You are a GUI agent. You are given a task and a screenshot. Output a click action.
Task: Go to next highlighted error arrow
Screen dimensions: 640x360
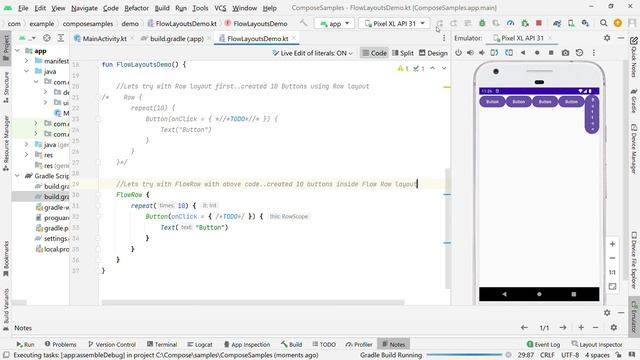(444, 68)
